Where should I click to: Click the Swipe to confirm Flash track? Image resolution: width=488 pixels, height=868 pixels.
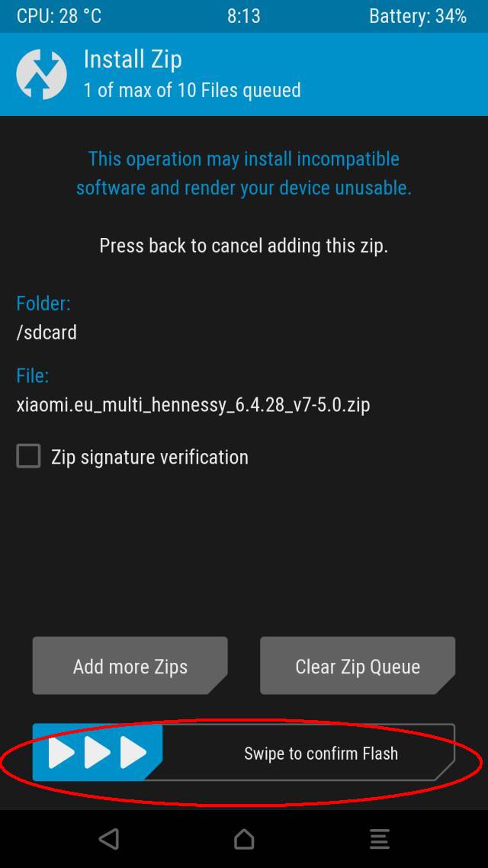(x=244, y=752)
